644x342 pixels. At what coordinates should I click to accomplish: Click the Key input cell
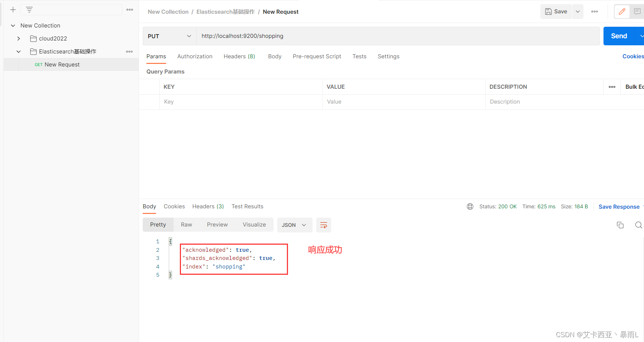click(x=241, y=102)
